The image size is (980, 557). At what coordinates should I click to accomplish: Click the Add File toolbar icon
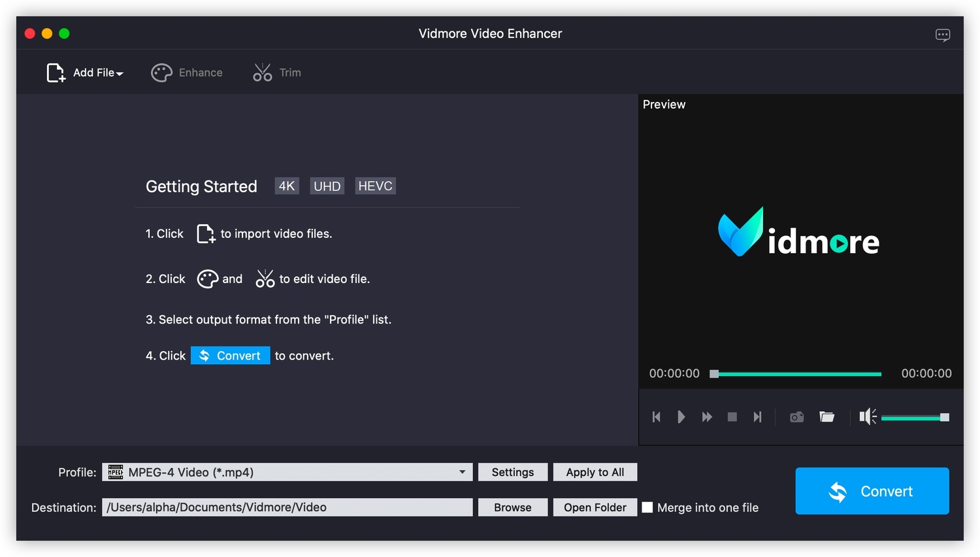pos(56,73)
